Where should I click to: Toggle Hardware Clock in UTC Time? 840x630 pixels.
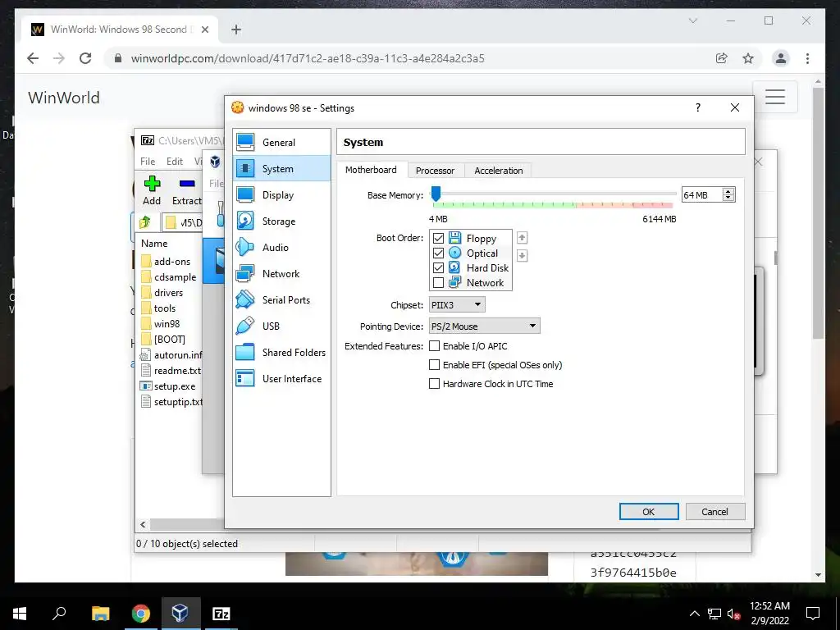click(x=435, y=384)
